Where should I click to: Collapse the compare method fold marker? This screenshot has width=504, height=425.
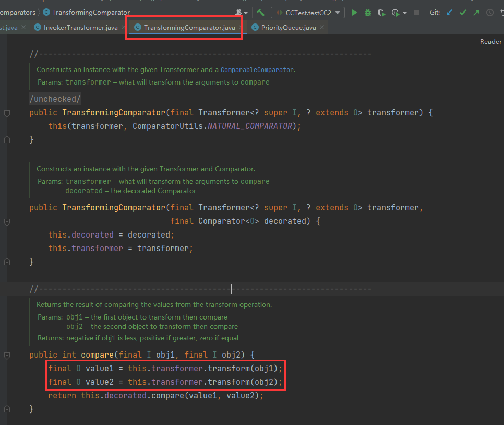7,355
